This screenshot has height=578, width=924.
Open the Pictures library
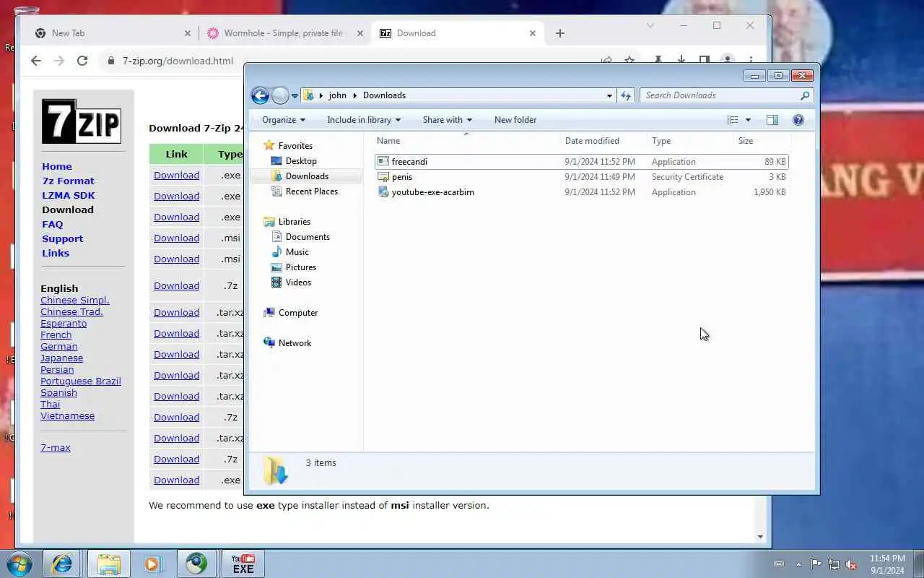300,267
